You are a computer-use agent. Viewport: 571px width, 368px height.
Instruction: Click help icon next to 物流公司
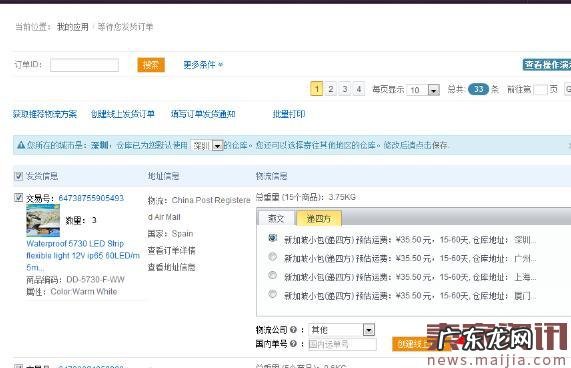(293, 330)
